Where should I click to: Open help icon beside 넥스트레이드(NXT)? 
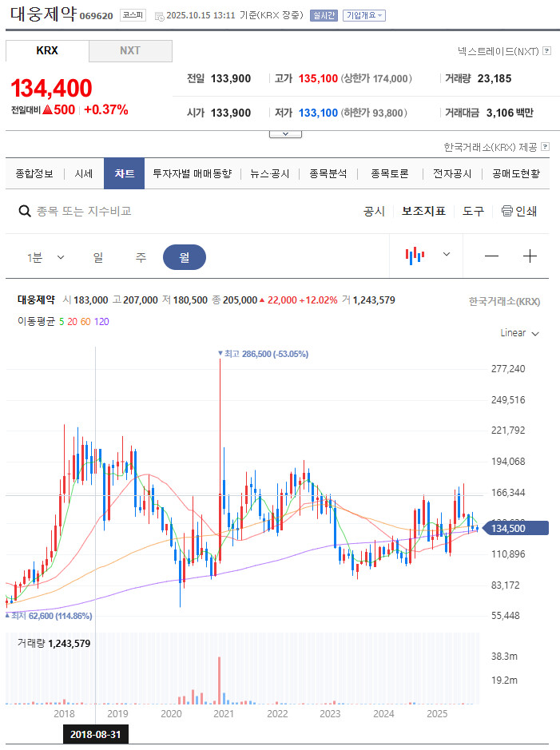[x=546, y=50]
